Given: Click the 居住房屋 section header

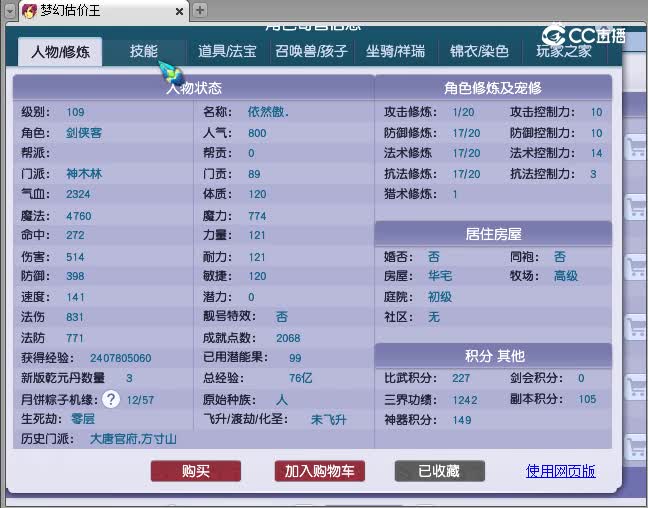Looking at the screenshot, I should coord(493,234).
